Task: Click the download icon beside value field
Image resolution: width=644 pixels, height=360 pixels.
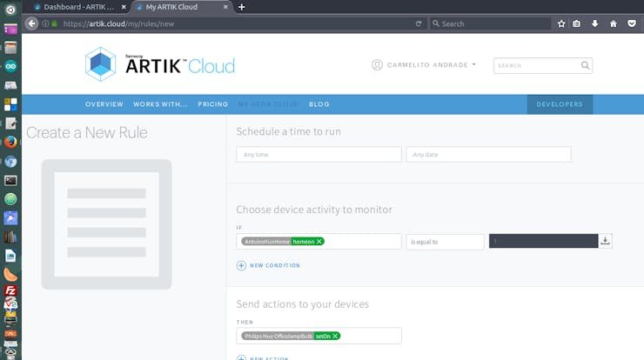Action: click(605, 241)
